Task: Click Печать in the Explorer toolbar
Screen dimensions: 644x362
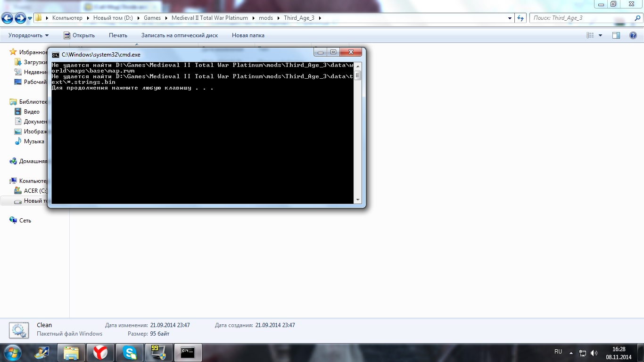Action: pos(118,35)
